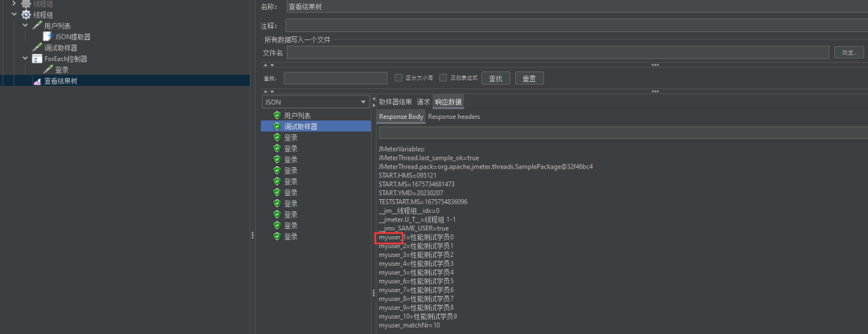Click green shield icon beside 调试取样器 result
This screenshot has height=334, width=868.
(x=276, y=127)
